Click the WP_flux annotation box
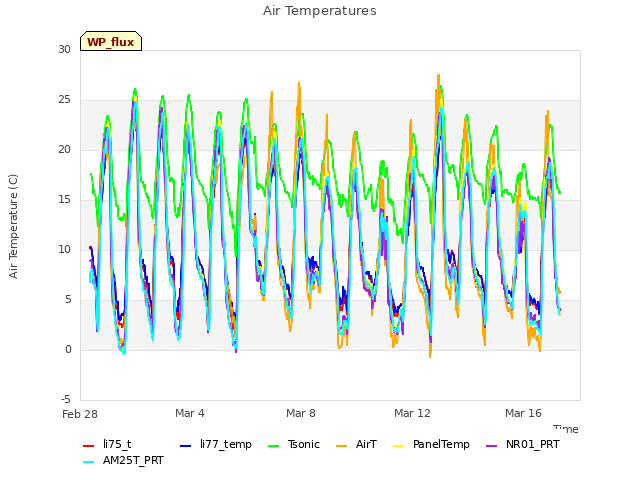 pos(111,41)
